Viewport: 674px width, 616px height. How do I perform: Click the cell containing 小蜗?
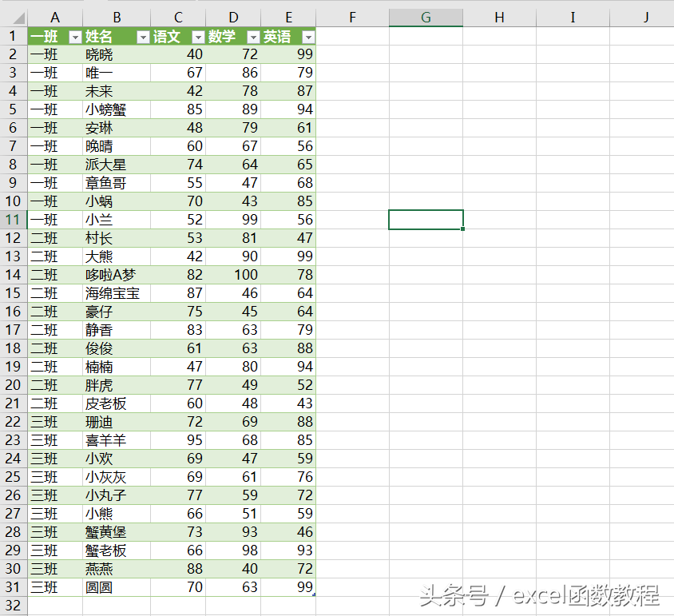117,201
